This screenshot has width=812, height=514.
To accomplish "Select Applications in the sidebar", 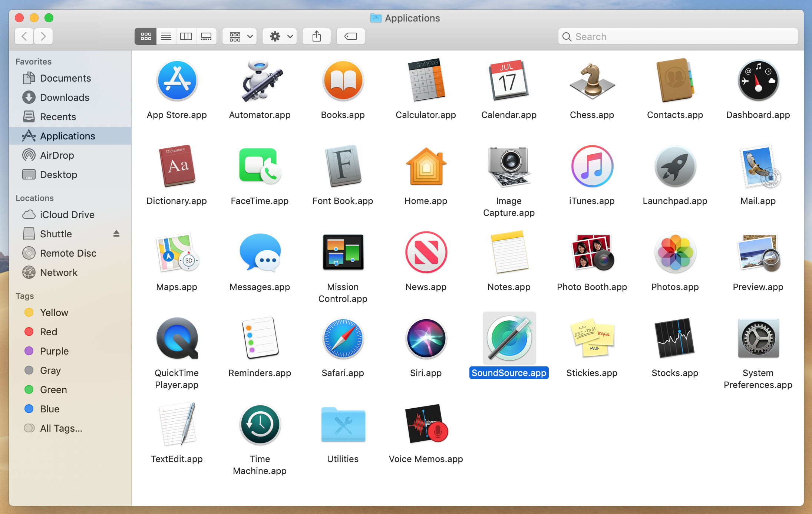I will coord(70,136).
